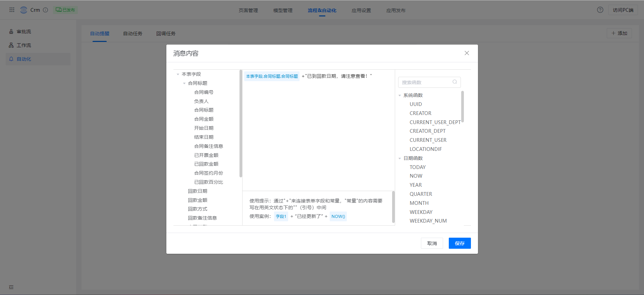Open the app grid launcher icon

[x=12, y=10]
